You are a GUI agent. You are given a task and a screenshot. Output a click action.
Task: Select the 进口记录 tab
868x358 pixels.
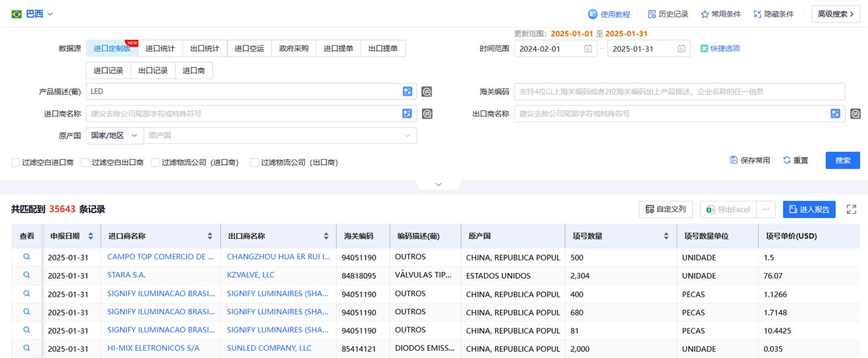tap(109, 71)
